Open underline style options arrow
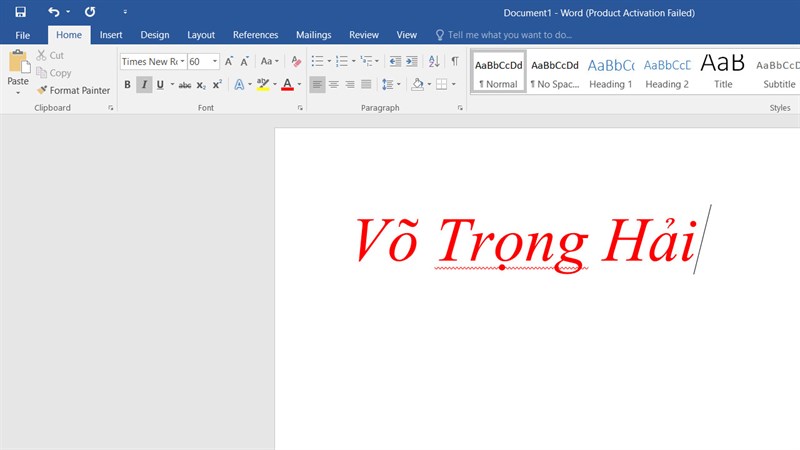The height and width of the screenshot is (450, 800). click(172, 84)
